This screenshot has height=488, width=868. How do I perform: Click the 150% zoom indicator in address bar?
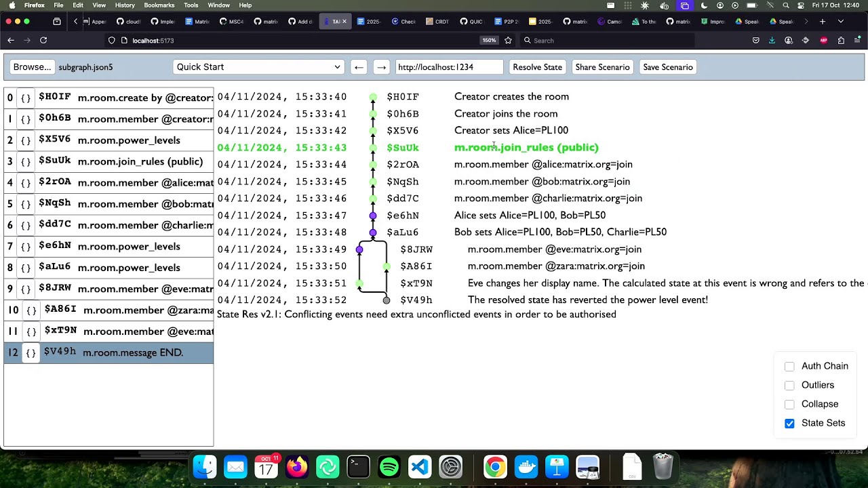489,41
